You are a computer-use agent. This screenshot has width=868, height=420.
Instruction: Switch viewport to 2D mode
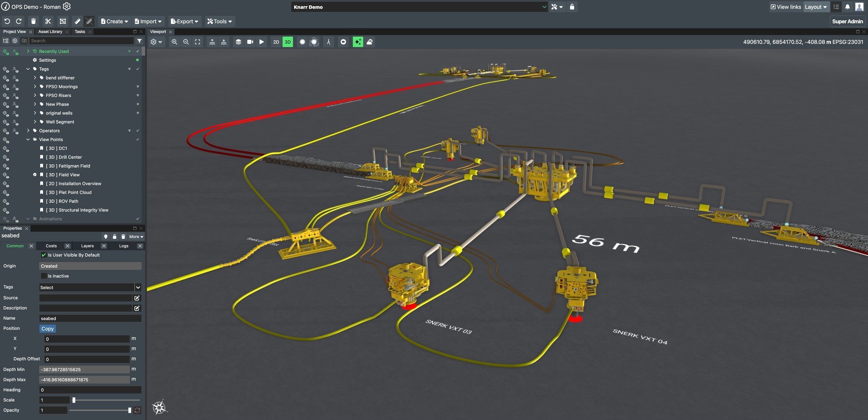pyautogui.click(x=276, y=42)
